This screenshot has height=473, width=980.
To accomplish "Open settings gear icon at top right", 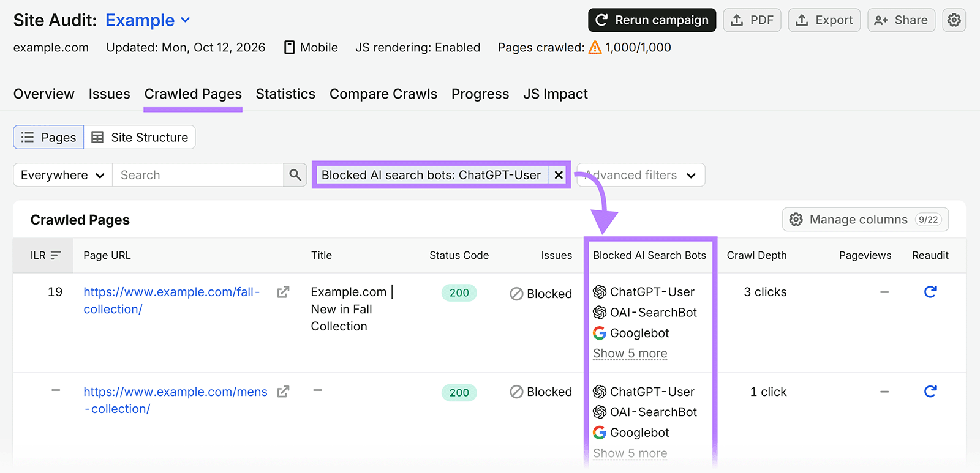I will (954, 20).
